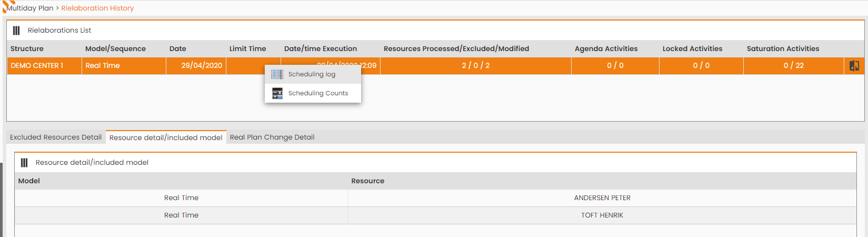Viewport: 868px width, 237px height.
Task: Click the compare icon on the DEMO CENTER 1 row
Action: pos(854,66)
